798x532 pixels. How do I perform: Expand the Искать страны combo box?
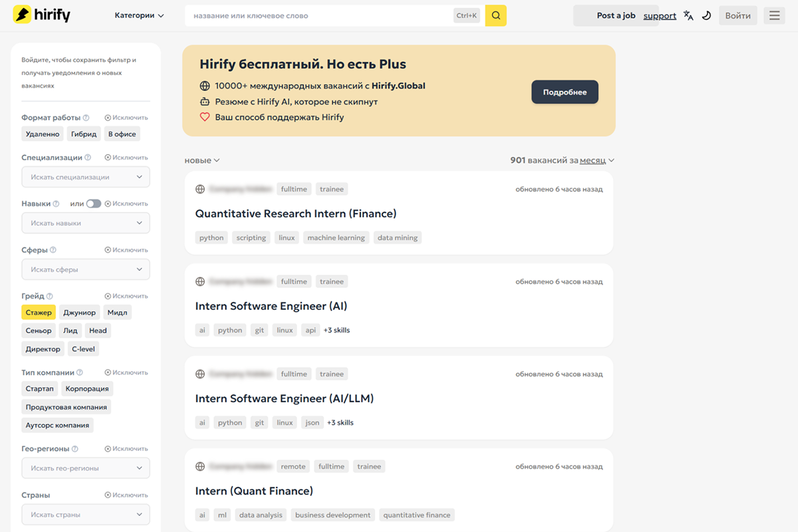pyautogui.click(x=86, y=515)
